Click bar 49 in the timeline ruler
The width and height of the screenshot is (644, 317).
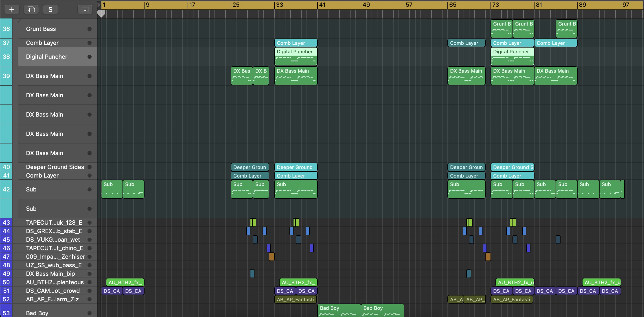click(x=366, y=5)
